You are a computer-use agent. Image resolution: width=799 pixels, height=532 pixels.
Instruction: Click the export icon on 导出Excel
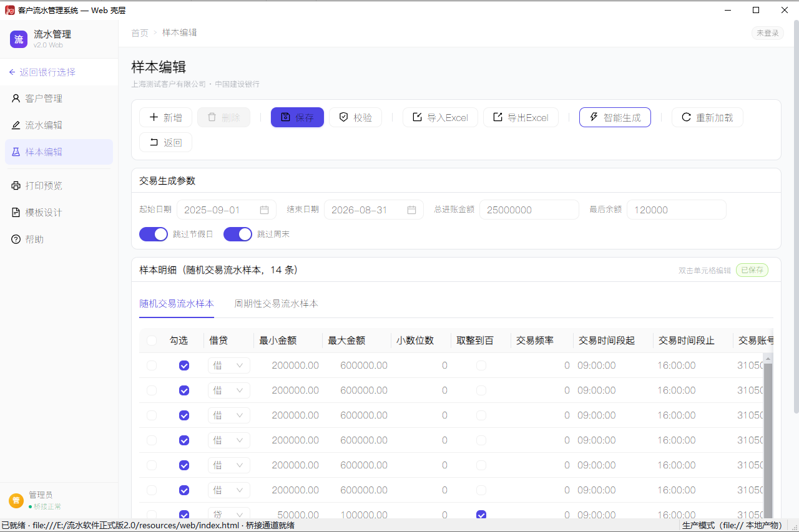click(x=498, y=117)
